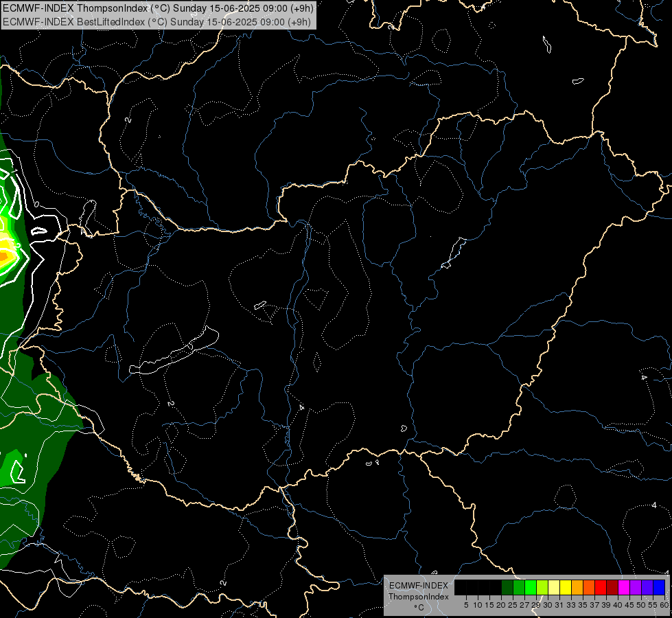The width and height of the screenshot is (672, 618).
Task: Select the blue legend swatch at scale end
Action: click(x=659, y=587)
